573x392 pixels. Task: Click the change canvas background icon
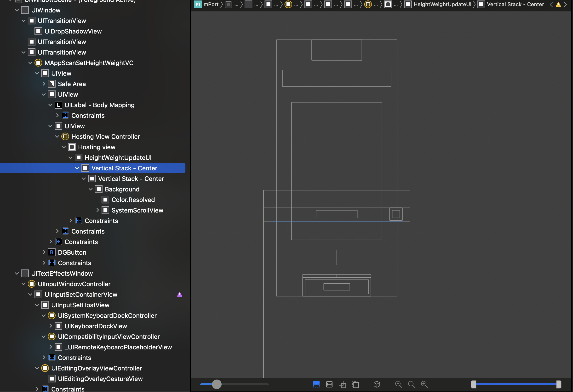(355, 384)
